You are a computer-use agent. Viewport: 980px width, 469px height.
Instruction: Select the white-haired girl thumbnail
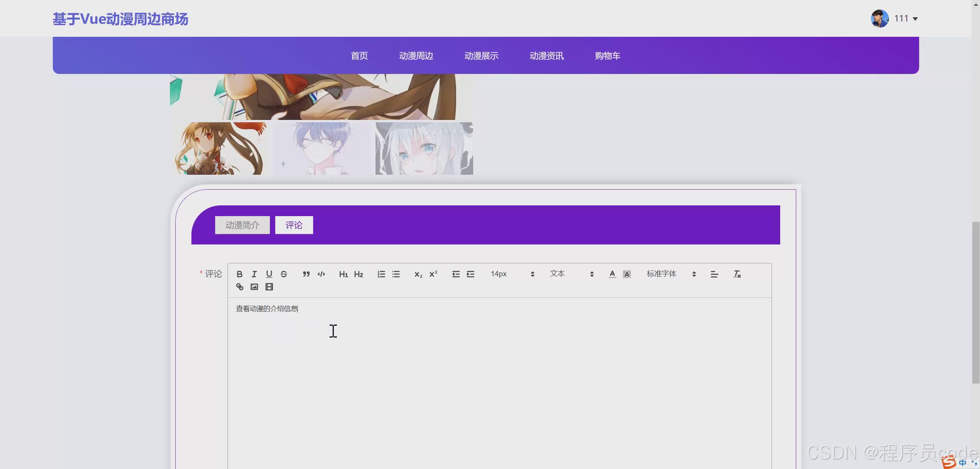coord(424,149)
